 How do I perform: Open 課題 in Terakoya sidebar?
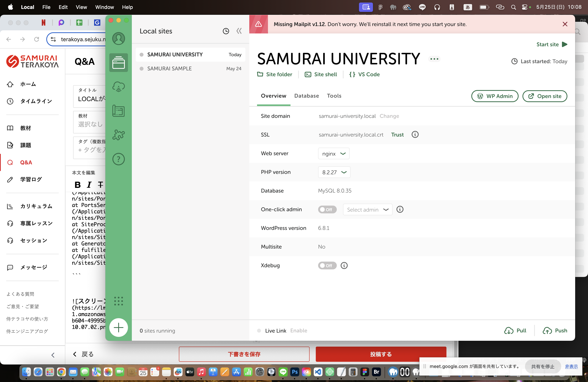tap(26, 145)
